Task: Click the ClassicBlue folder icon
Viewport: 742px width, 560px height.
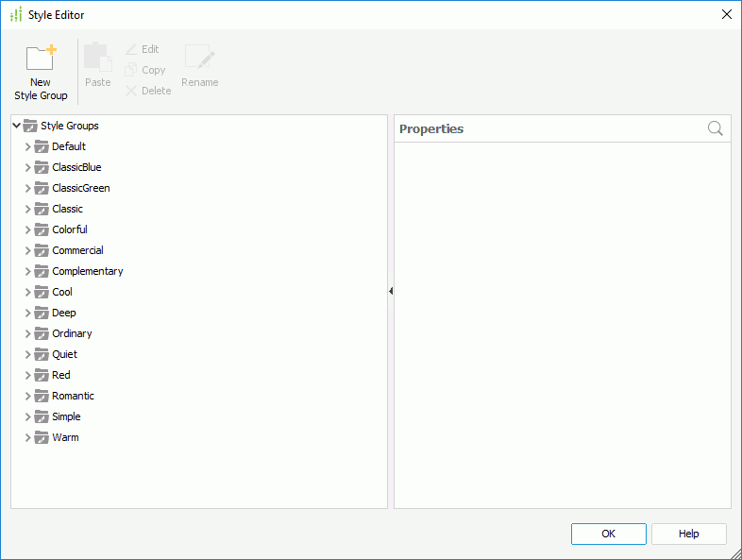Action: coord(42,167)
